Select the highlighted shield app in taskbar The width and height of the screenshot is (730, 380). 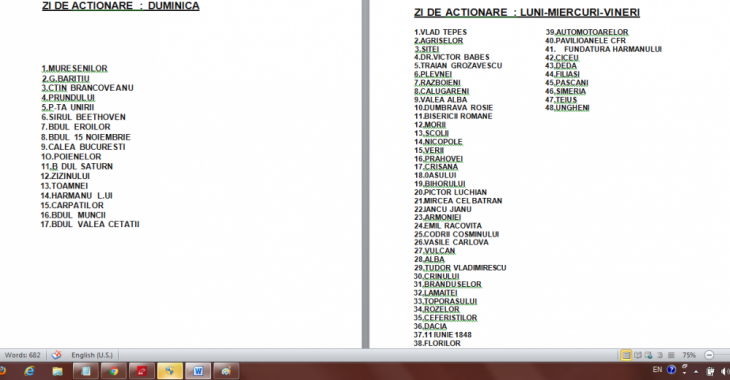coord(170,371)
